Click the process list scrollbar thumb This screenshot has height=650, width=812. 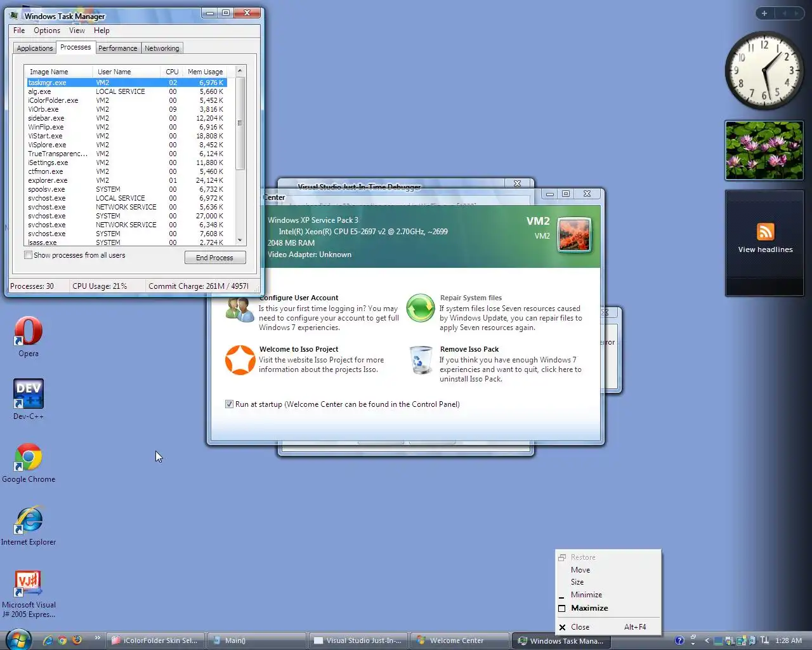(x=240, y=123)
